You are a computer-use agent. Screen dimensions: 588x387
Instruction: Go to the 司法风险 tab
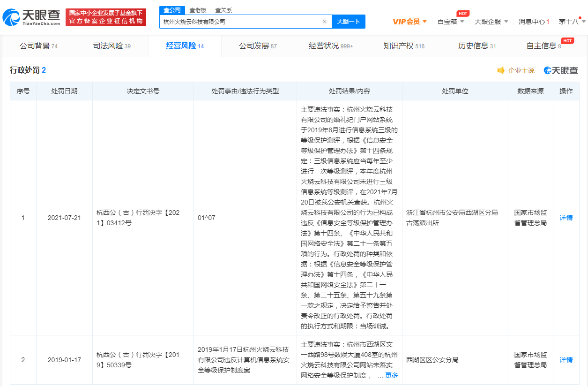tap(112, 46)
